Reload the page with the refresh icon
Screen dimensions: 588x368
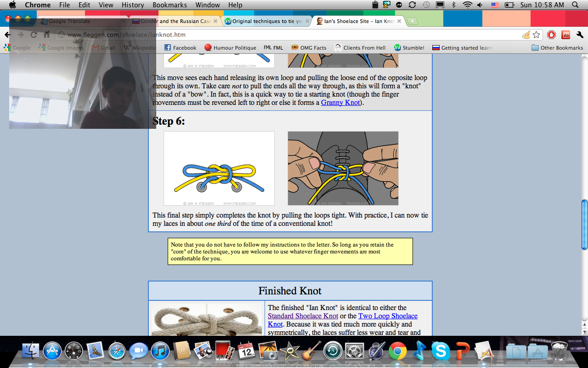point(34,34)
